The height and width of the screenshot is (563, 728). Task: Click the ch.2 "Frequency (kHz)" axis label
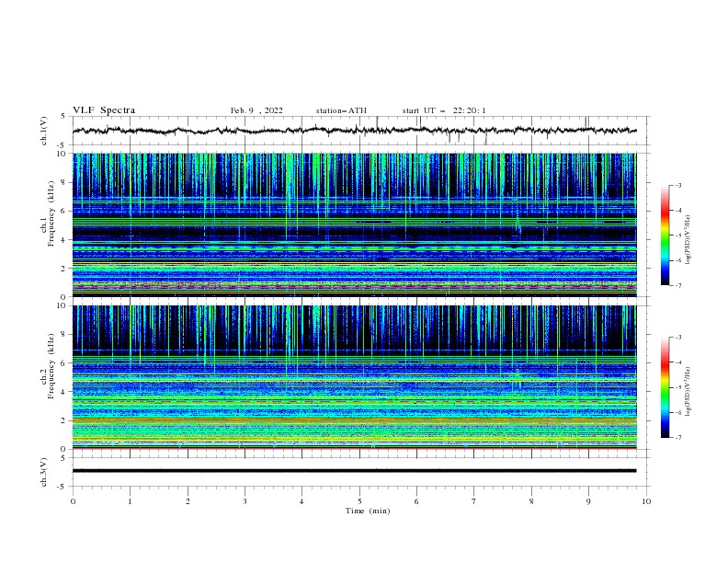51,366
